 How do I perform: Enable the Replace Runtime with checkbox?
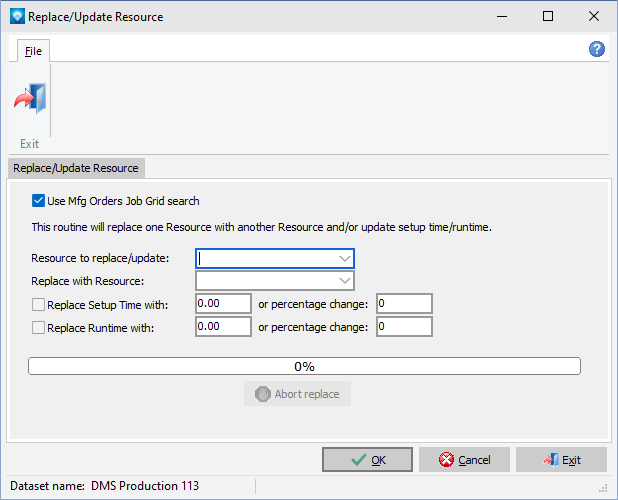click(38, 327)
